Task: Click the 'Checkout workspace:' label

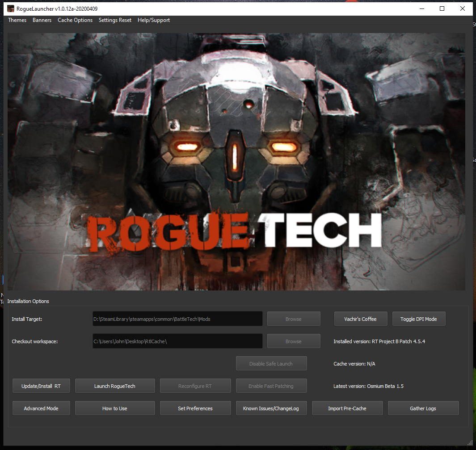Action: coord(34,342)
